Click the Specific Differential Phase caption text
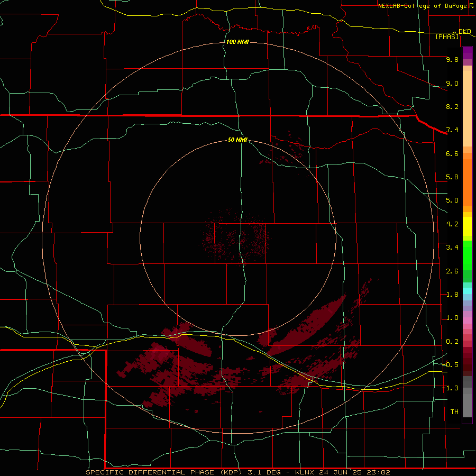The height and width of the screenshot is (476, 476). 238,472
